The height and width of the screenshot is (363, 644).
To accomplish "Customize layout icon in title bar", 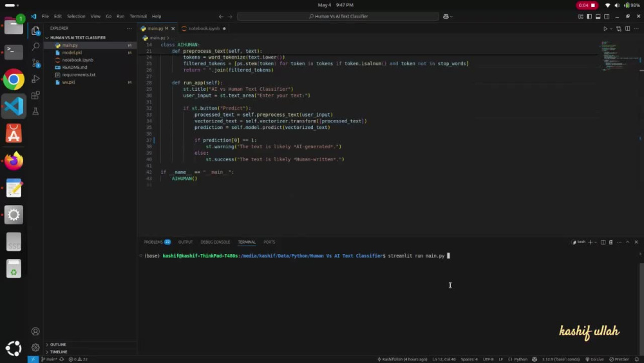I will 580,17.
